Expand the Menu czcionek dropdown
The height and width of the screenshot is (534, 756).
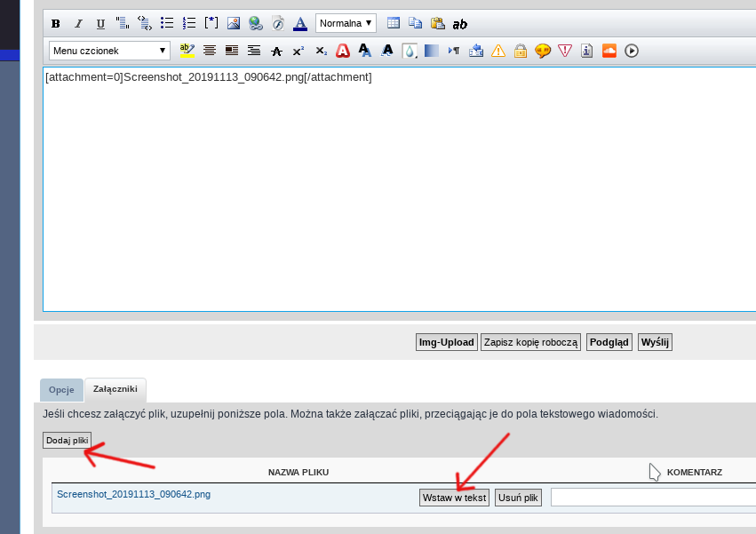tap(109, 51)
